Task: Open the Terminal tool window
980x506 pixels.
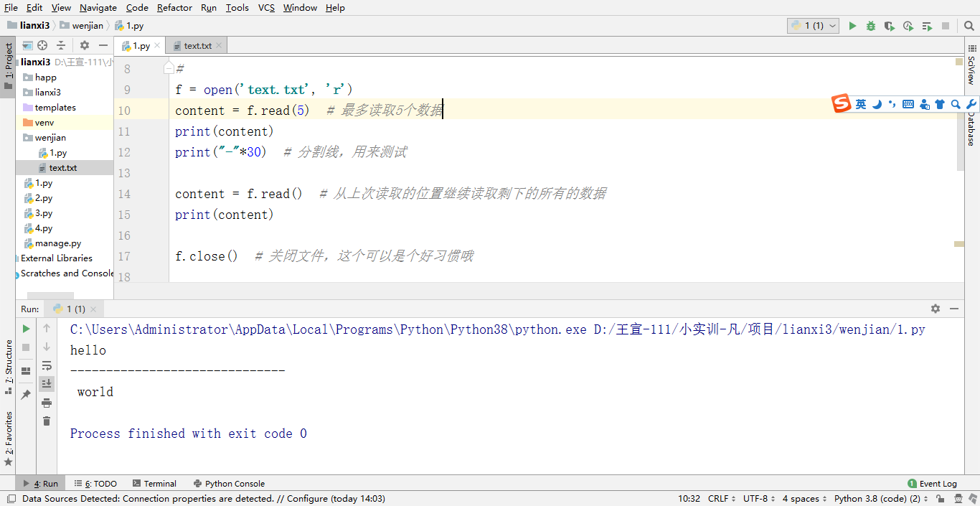Action: point(154,484)
